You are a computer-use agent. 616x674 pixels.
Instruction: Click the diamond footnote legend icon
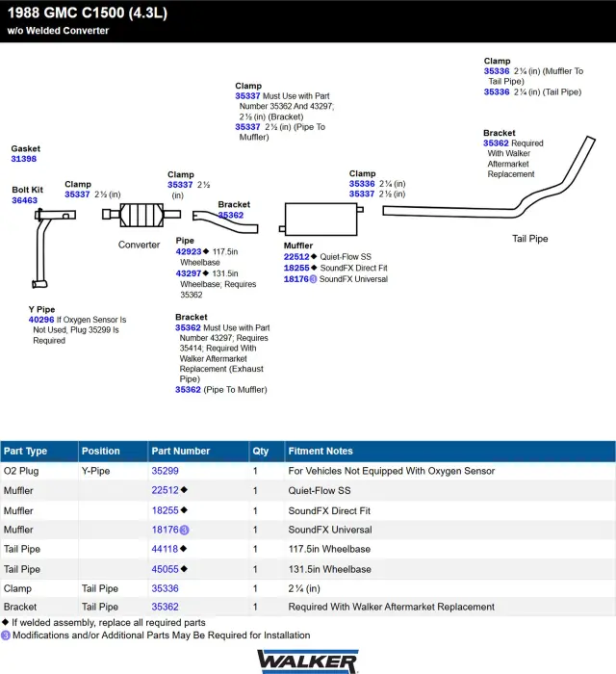coord(5,622)
